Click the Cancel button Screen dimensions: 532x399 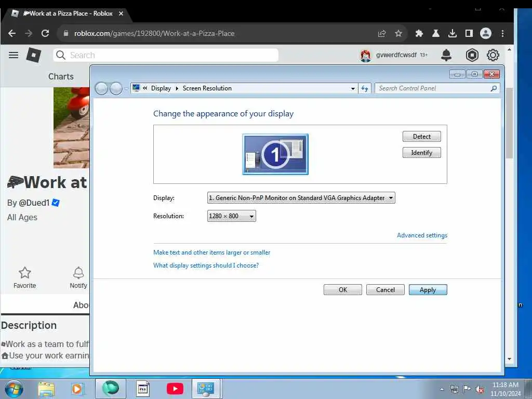(x=385, y=290)
